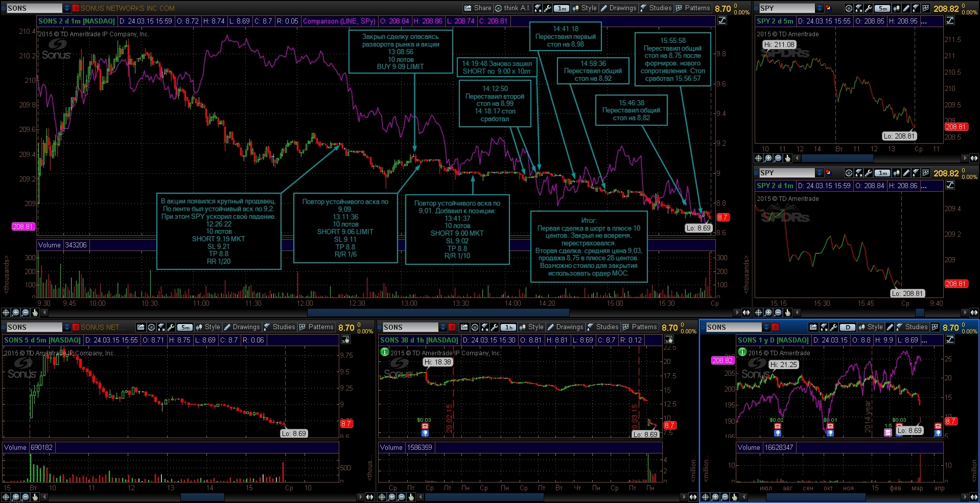Open 5m timeframe selector in SONS bottom-left chart
Screen dimensions: 980x503
tap(184, 327)
